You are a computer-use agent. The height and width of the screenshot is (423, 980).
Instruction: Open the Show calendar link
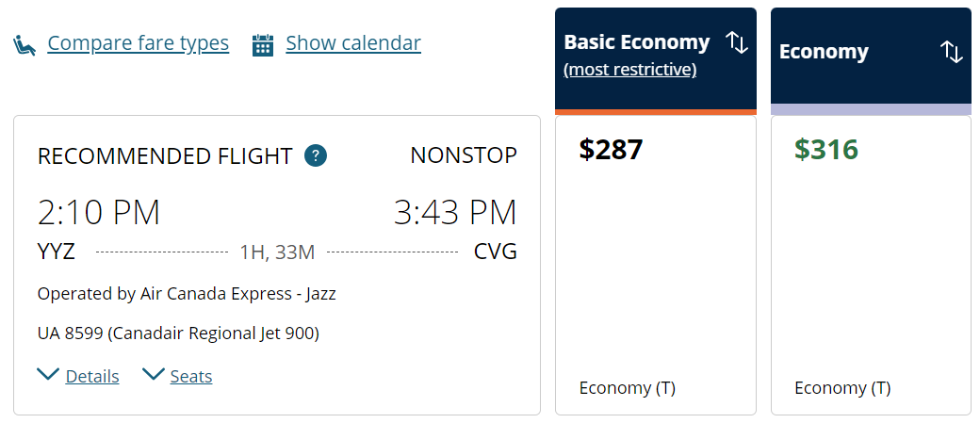pyautogui.click(x=352, y=43)
